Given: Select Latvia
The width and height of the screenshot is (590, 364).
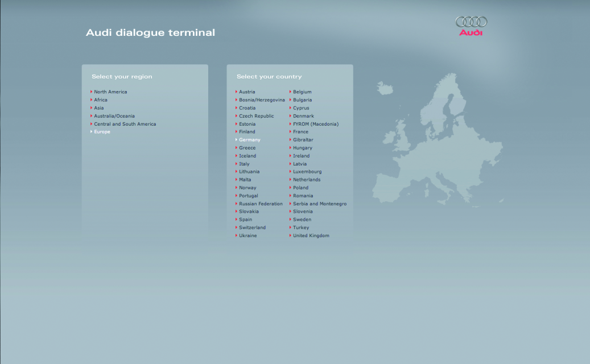Looking at the screenshot, I should click(300, 164).
